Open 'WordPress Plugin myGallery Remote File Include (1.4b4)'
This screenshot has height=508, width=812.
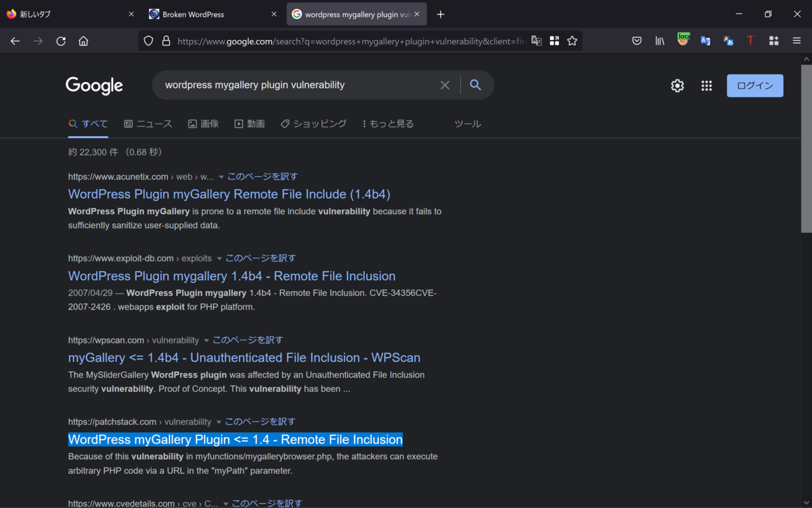coord(229,194)
